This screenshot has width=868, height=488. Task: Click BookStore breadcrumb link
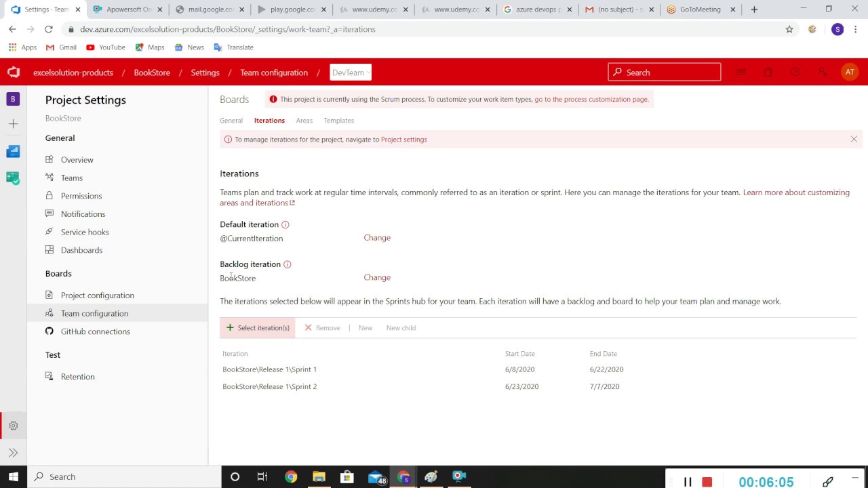(152, 73)
